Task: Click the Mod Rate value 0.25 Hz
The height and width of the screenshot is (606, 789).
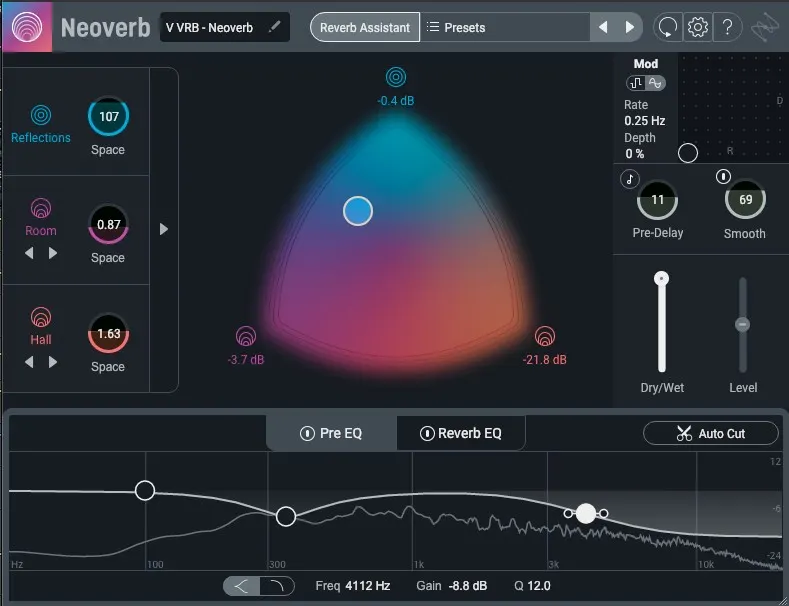Action: point(645,121)
